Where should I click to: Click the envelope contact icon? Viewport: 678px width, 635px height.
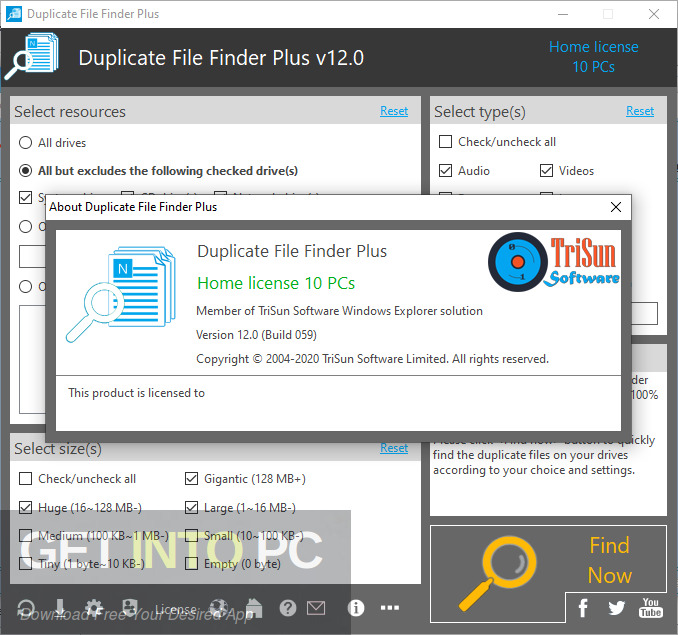pyautogui.click(x=316, y=608)
